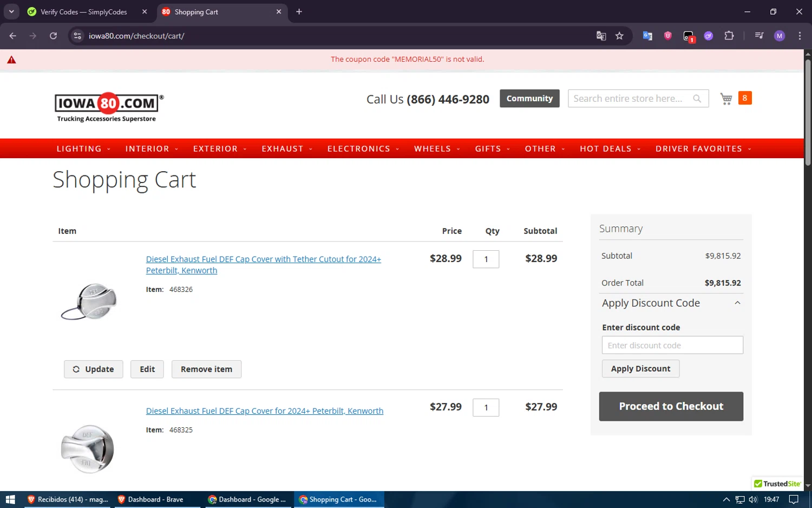Click the quantity field of the $27.99 item
Viewport: 812px width, 508px height.
486,407
